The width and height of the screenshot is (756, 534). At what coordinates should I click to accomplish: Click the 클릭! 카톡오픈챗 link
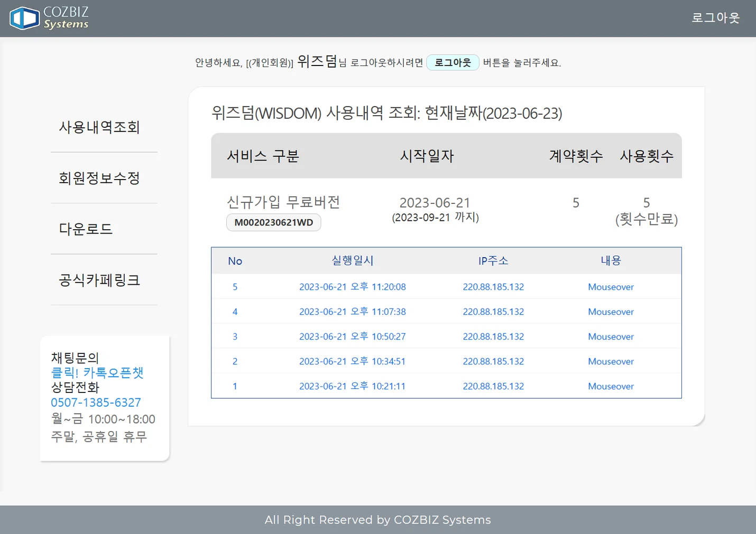click(97, 373)
